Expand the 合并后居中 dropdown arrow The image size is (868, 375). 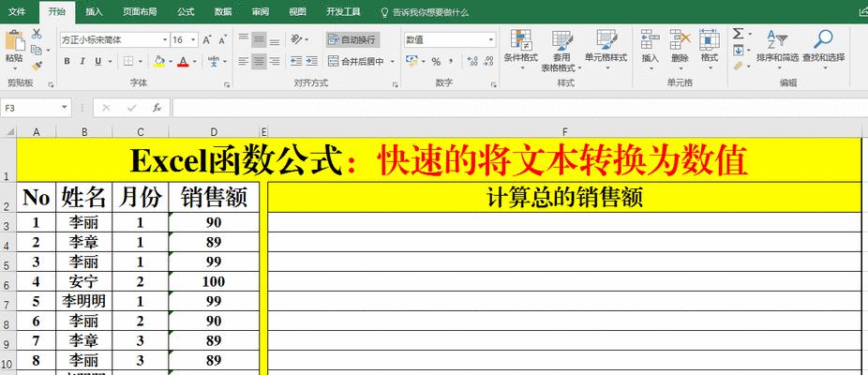pos(393,61)
